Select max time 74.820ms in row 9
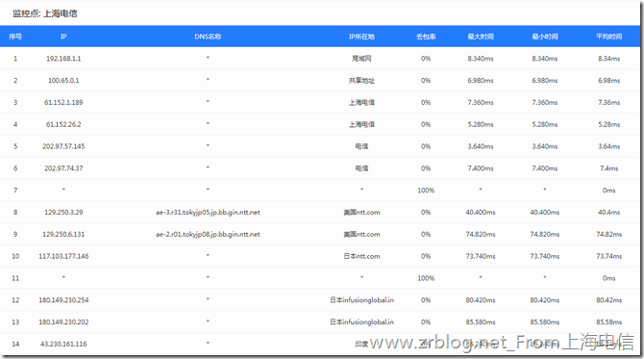This screenshot has height=359, width=644. pos(481,235)
